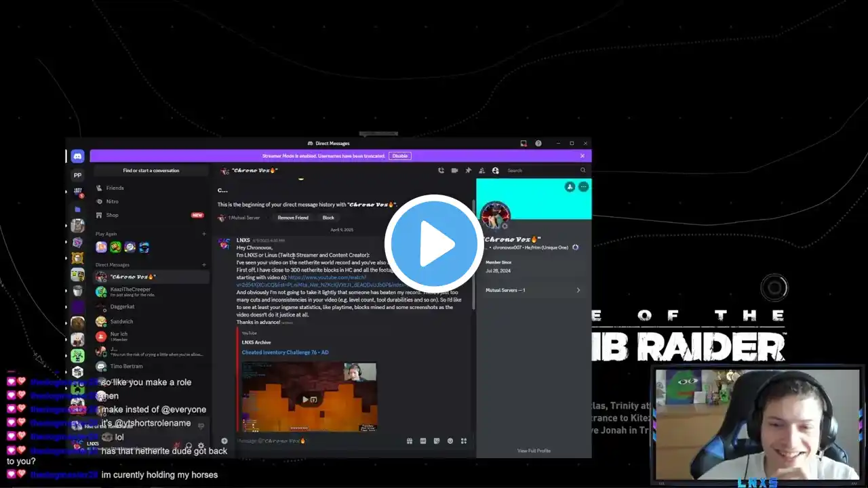Launch third game icon under Play Again
Image resolution: width=868 pixels, height=488 pixels.
130,247
